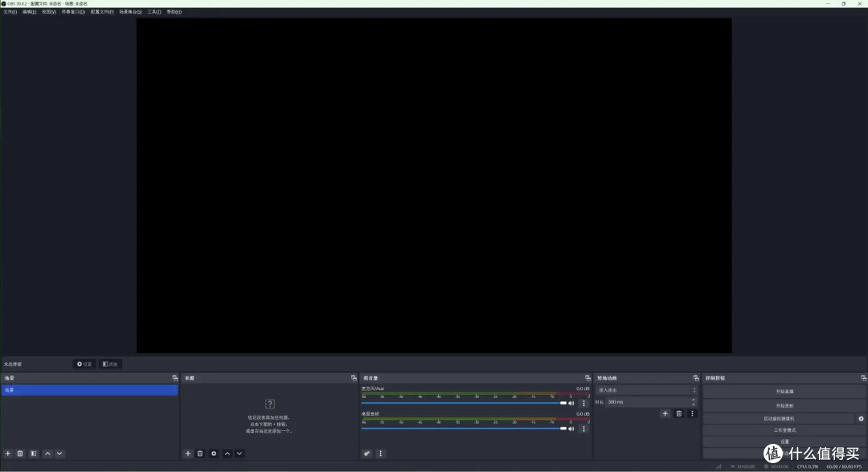868x472 pixels.
Task: Click 启动虚拟摄像机 button
Action: (x=779, y=419)
